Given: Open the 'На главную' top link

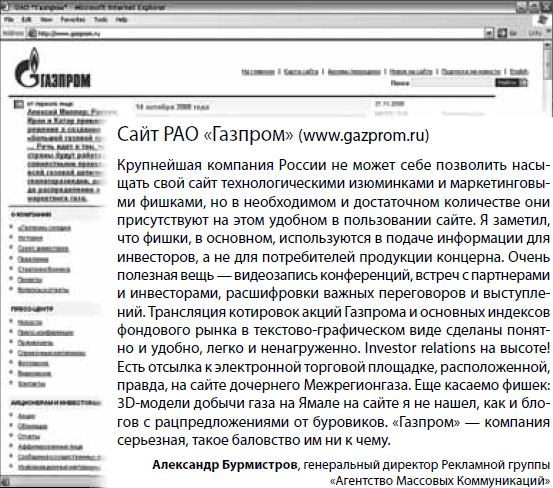Looking at the screenshot, I should [x=258, y=72].
